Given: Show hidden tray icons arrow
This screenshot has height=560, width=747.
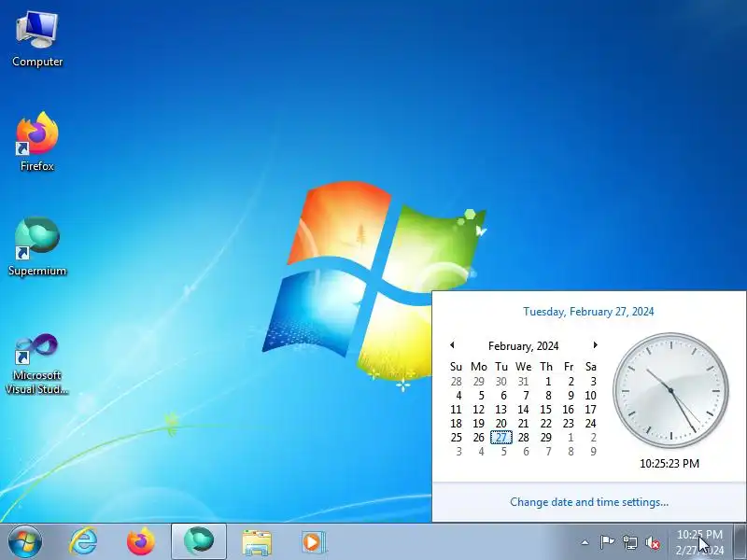Looking at the screenshot, I should point(585,542).
